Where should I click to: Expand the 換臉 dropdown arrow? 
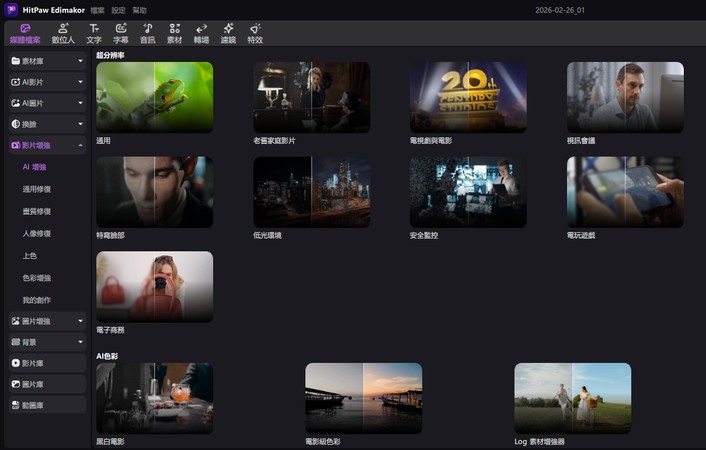pyautogui.click(x=81, y=124)
